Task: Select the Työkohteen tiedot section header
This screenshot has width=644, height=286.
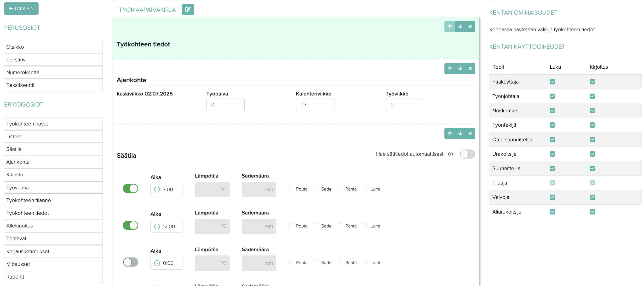Action: click(143, 44)
